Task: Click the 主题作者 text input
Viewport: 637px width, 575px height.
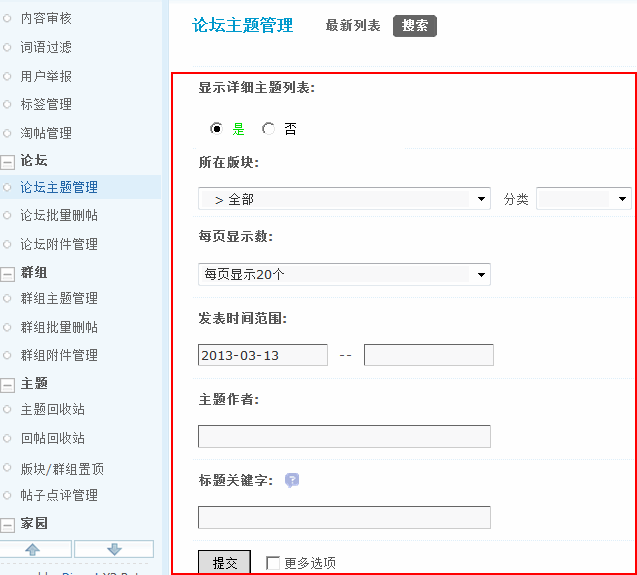Action: (344, 436)
